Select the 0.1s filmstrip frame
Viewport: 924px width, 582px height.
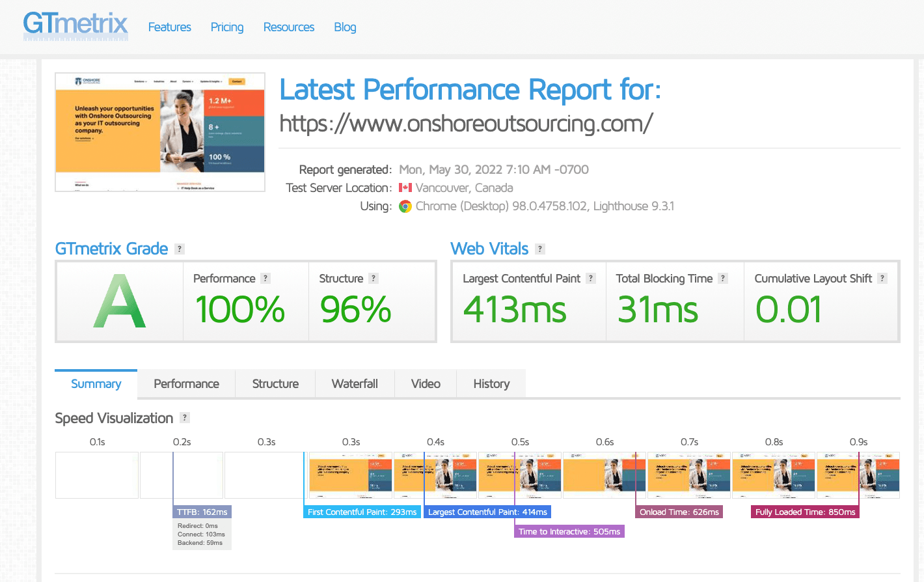tap(97, 475)
